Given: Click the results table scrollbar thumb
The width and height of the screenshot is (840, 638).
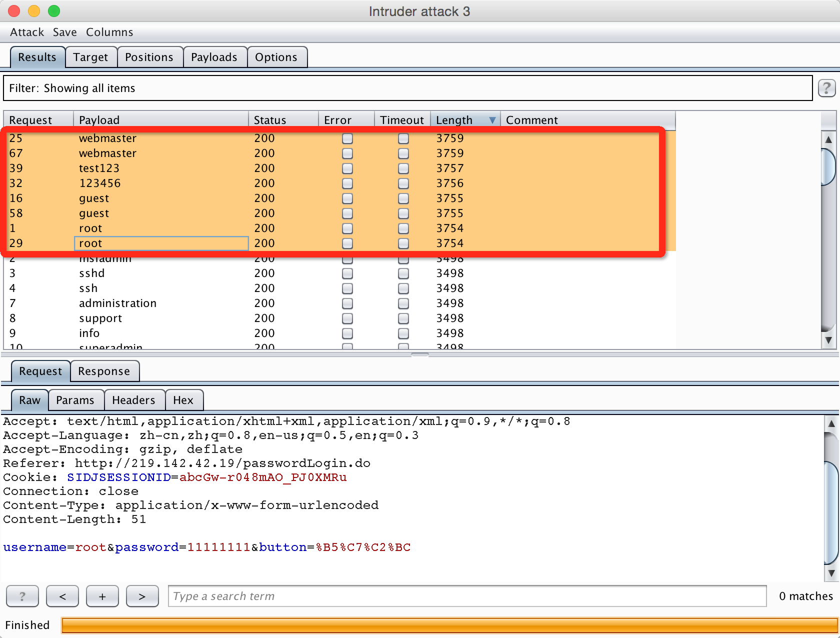Looking at the screenshot, I should coord(828,166).
